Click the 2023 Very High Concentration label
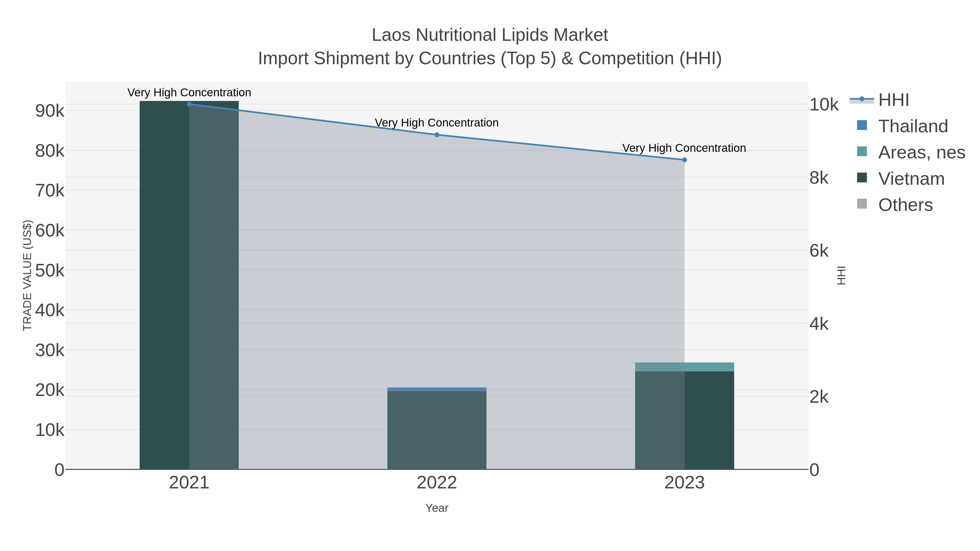This screenshot has height=551, width=980. 684,148
